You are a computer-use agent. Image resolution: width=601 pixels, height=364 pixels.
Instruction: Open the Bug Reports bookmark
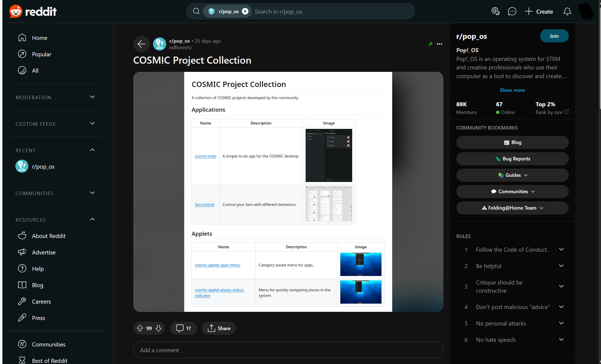[512, 159]
